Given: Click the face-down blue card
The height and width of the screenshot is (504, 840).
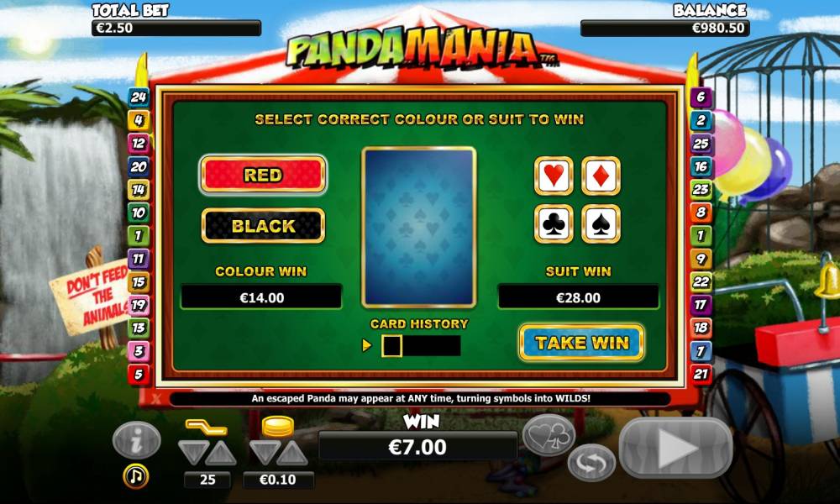Looking at the screenshot, I should [419, 228].
